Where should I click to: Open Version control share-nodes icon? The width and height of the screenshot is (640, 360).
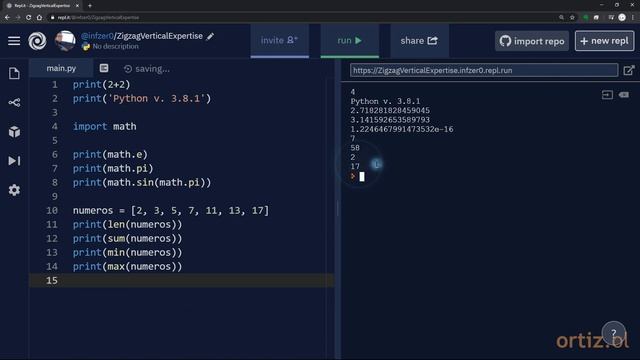click(x=14, y=102)
